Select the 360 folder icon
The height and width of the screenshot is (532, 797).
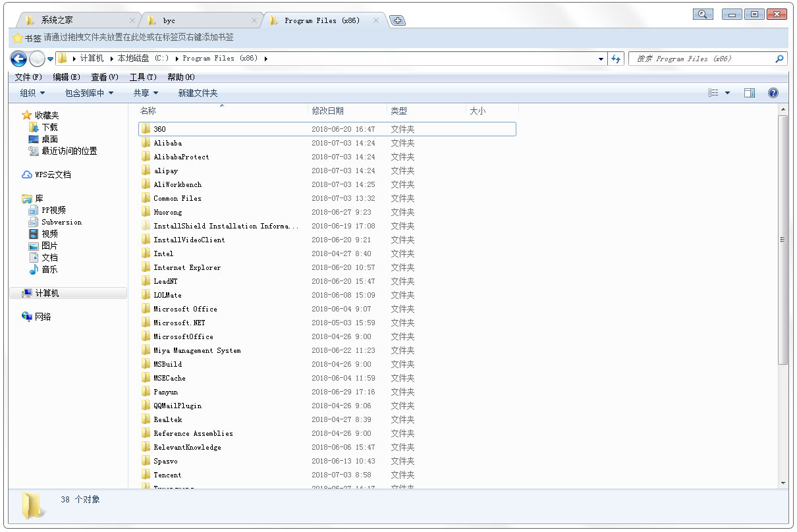click(x=146, y=129)
